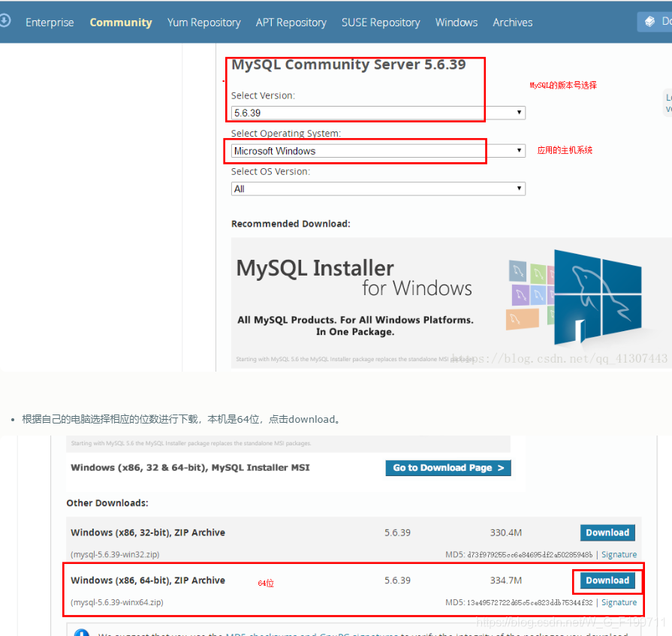Open the Operating System dropdown showing Microsoft Windows

378,151
